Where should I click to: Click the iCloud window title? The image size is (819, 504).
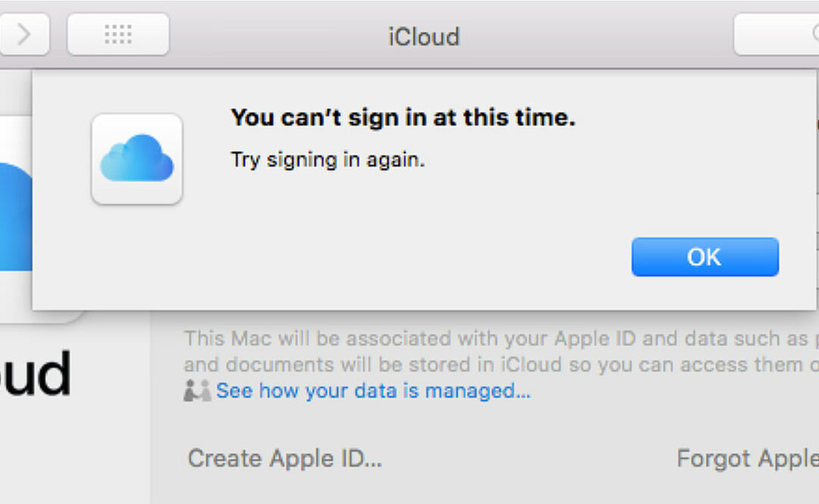pyautogui.click(x=424, y=36)
